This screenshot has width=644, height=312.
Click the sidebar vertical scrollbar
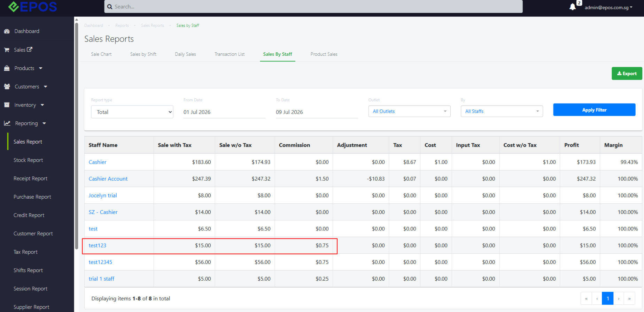click(x=77, y=135)
